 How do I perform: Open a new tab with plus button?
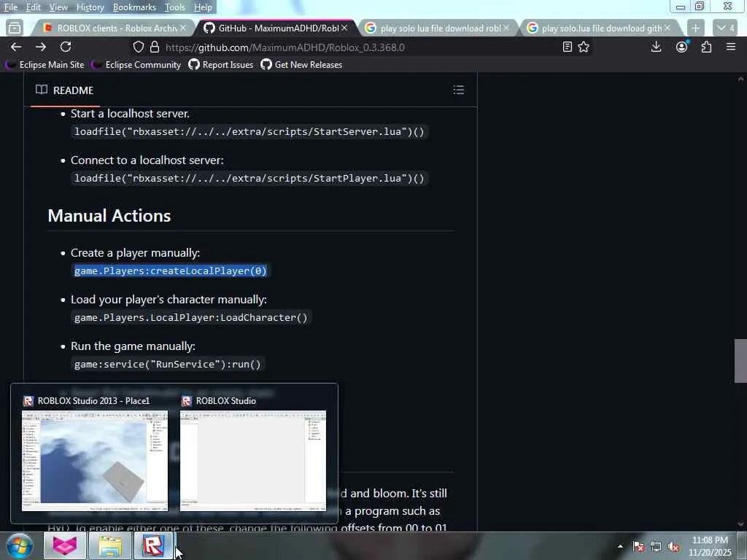point(695,28)
